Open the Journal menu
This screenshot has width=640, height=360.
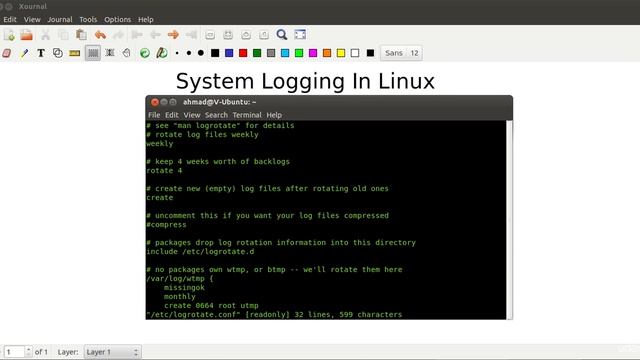click(60, 20)
